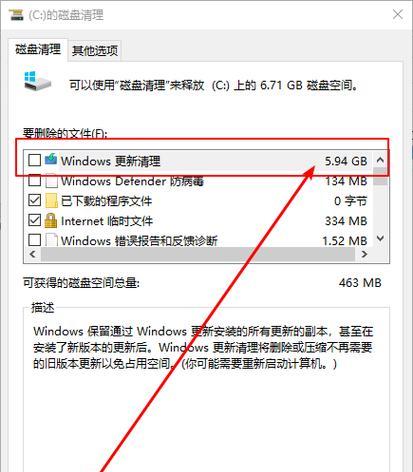
Task: Click the Windows Defender 防病毒 file icon
Action: [51, 181]
